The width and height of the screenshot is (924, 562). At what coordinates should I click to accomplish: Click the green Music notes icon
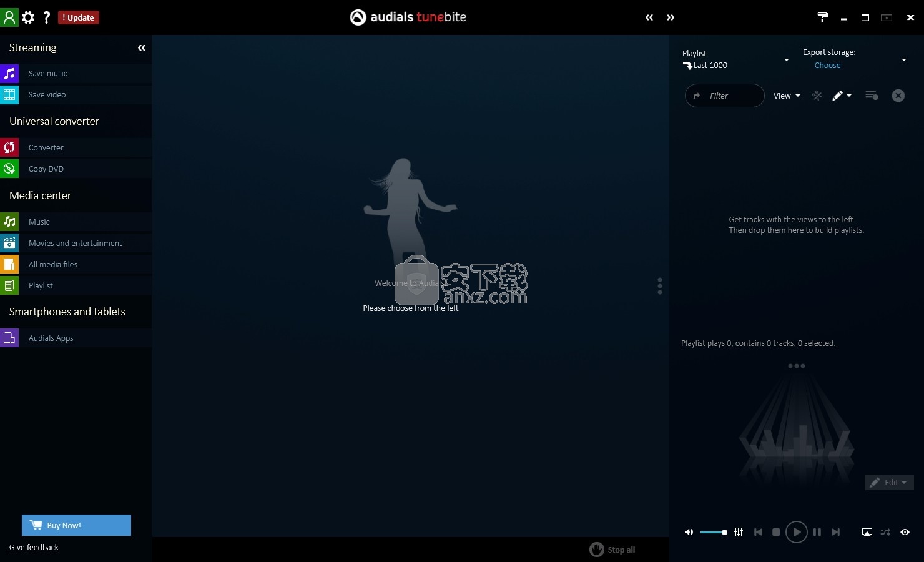click(x=9, y=222)
